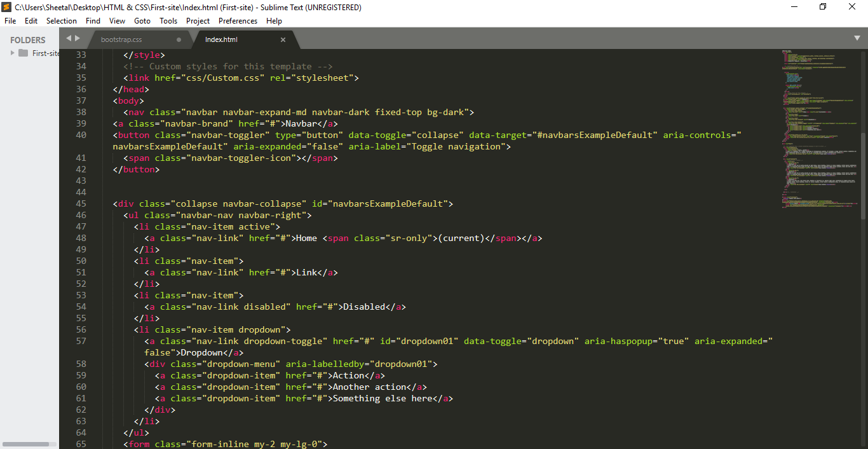The image size is (868, 449).
Task: Open the tab list dropdown arrow
Action: [x=857, y=39]
